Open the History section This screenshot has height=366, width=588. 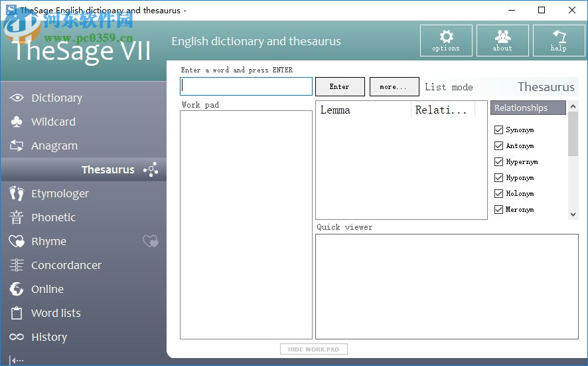click(83, 337)
